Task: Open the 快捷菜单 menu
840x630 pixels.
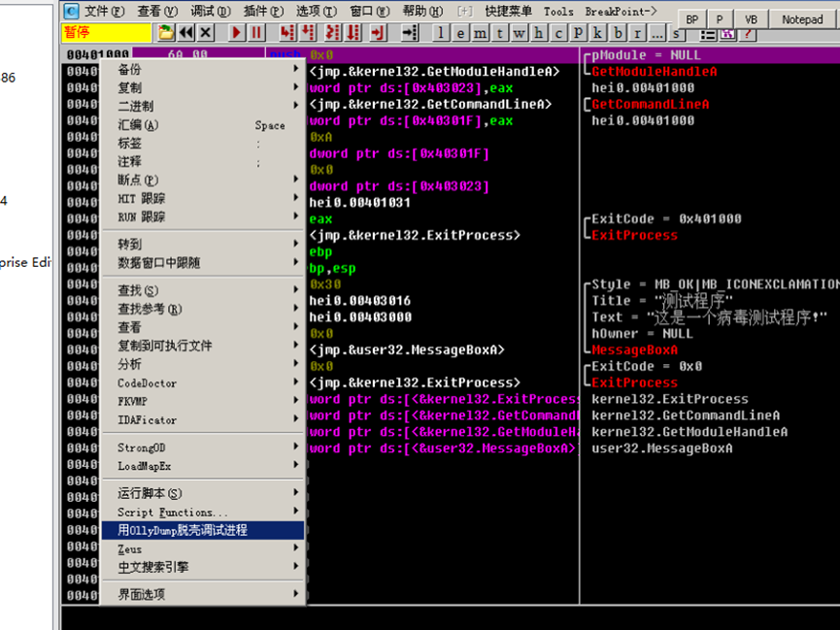Action: [x=509, y=11]
